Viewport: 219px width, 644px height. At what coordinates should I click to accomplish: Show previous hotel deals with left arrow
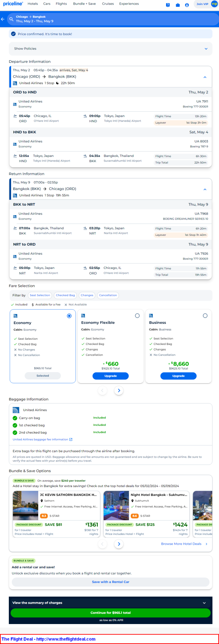[x=102, y=544]
